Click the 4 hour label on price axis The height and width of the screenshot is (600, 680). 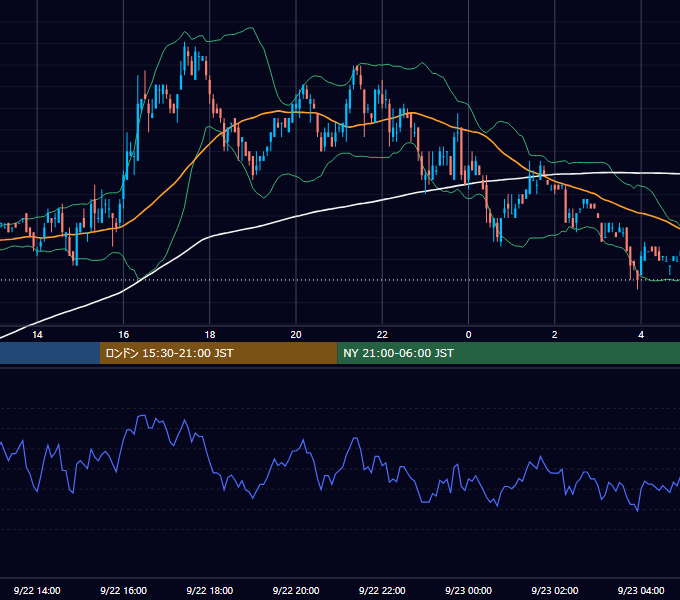point(641,335)
